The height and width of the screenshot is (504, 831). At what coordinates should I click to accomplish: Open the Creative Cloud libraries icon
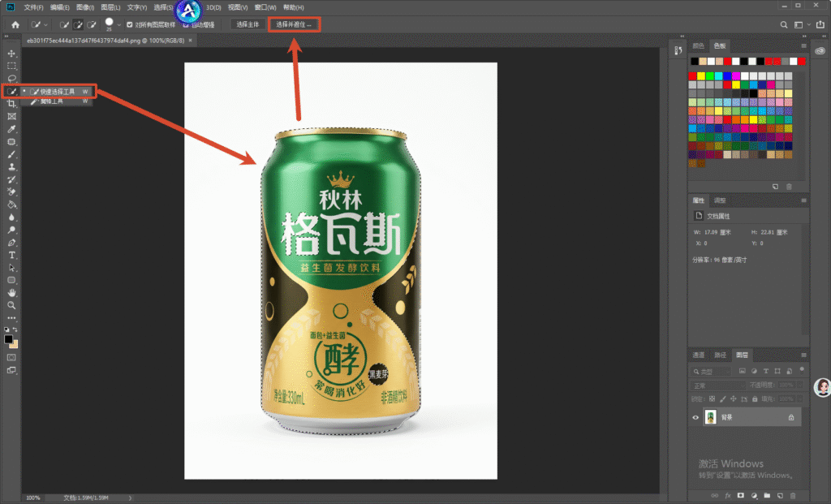820,51
